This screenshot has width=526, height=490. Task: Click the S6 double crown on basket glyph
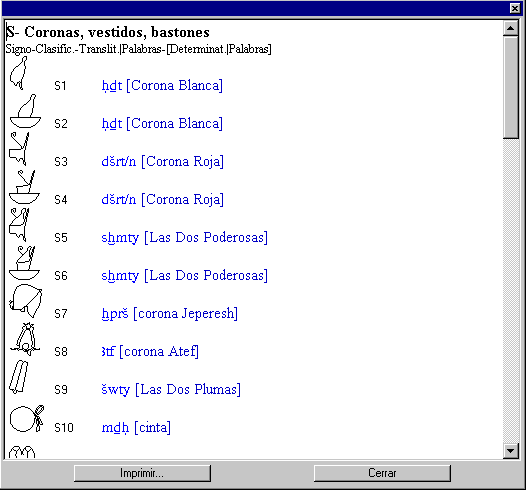point(24,263)
